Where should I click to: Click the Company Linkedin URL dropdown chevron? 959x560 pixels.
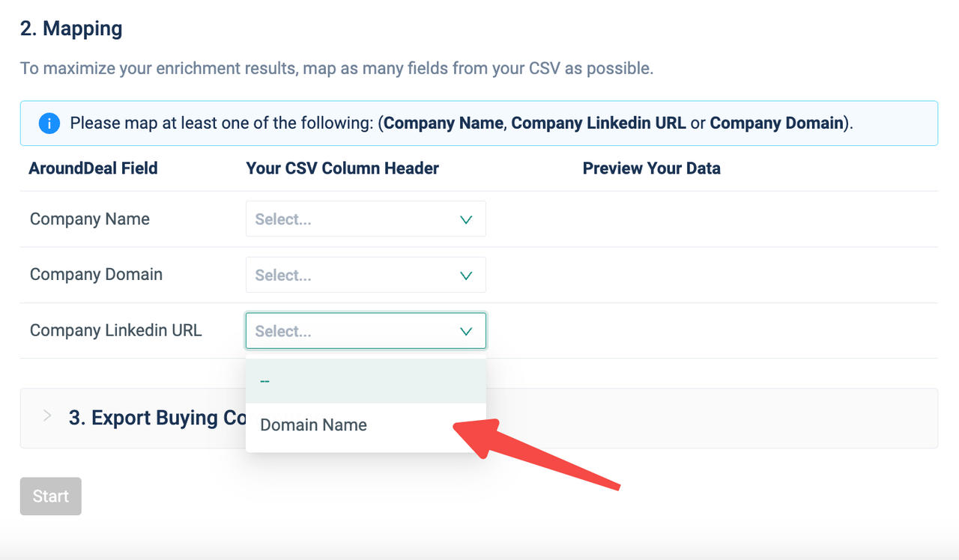(x=466, y=331)
